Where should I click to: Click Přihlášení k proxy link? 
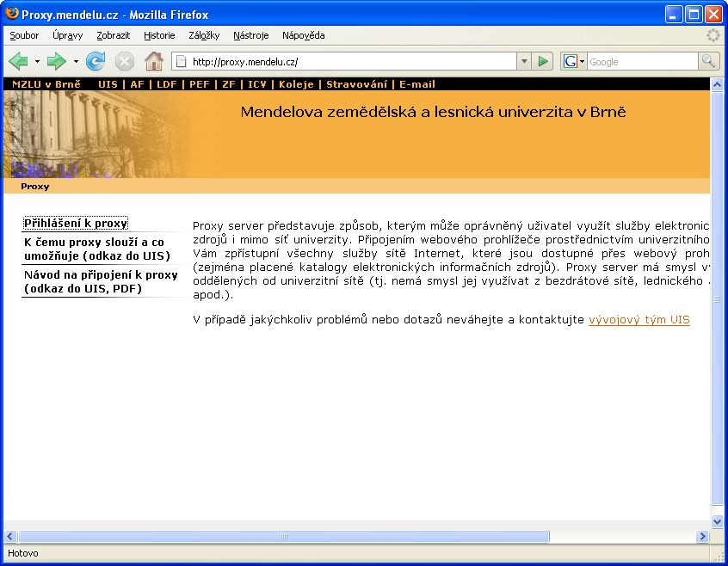point(76,223)
